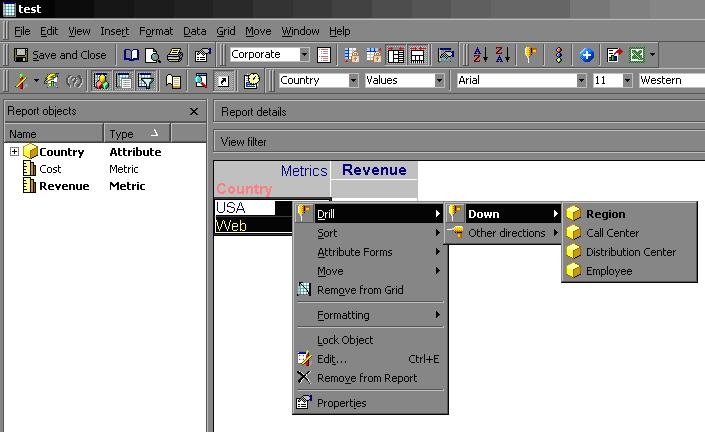705x432 pixels.
Task: Toggle the view filter funnel button
Action: pyautogui.click(x=146, y=81)
